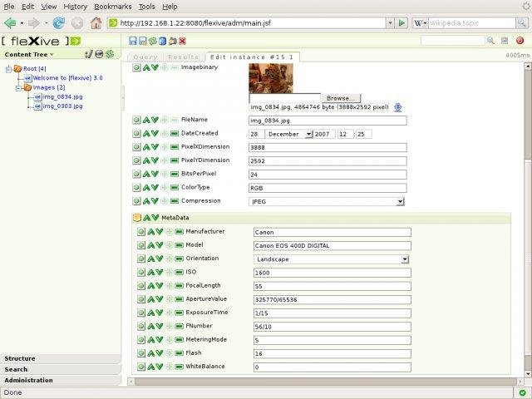This screenshot has width=532, height=399.
Task: Collapse the Images folder in tree
Action: pos(18,87)
